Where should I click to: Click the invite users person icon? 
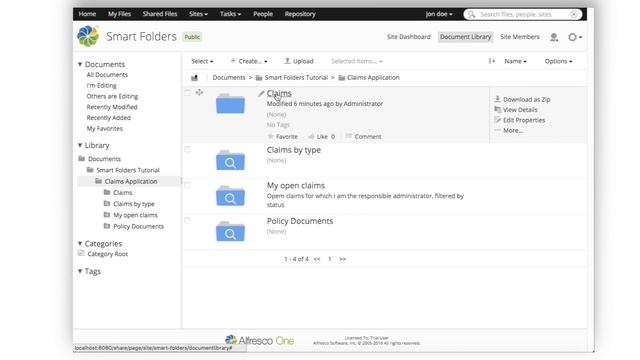[554, 37]
